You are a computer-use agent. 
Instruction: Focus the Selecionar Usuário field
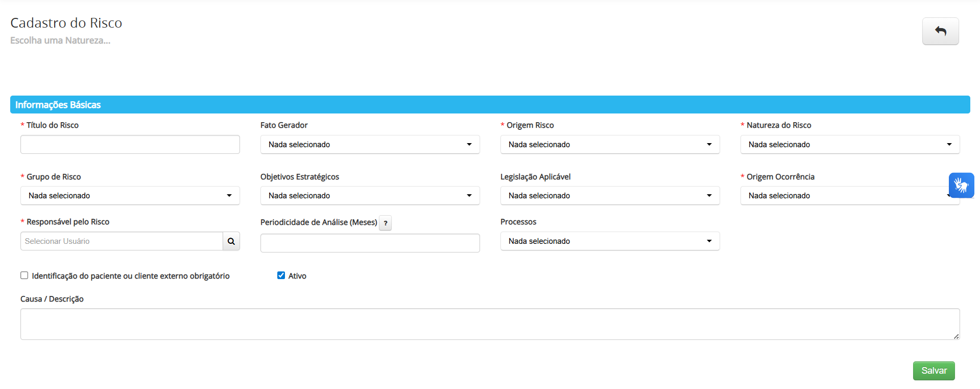click(122, 241)
